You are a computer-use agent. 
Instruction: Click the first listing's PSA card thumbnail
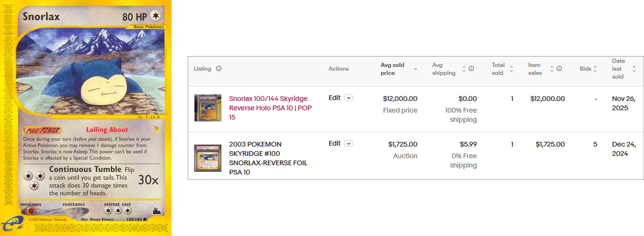208,108
